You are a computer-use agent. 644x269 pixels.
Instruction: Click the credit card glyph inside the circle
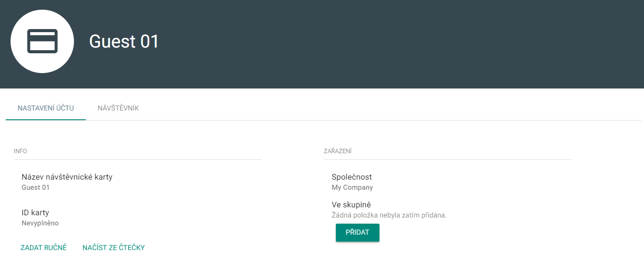42,41
